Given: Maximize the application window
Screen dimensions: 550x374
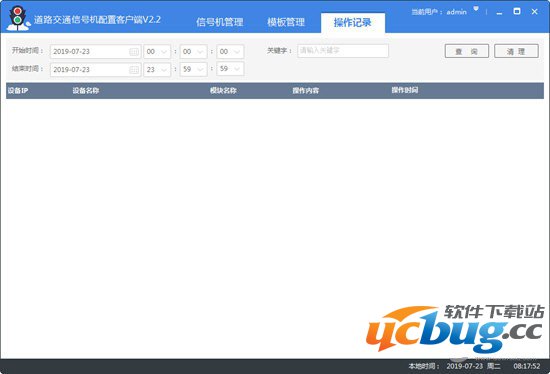Looking at the screenshot, I should [517, 11].
